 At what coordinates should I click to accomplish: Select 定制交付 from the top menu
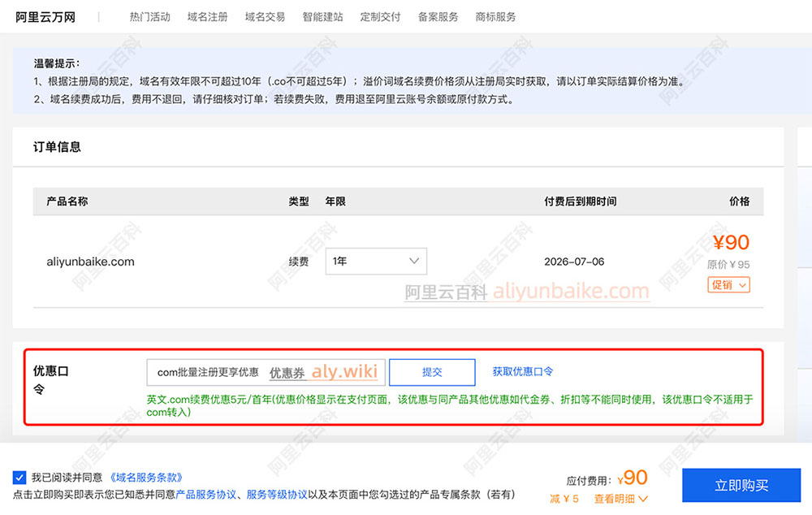pyautogui.click(x=379, y=16)
